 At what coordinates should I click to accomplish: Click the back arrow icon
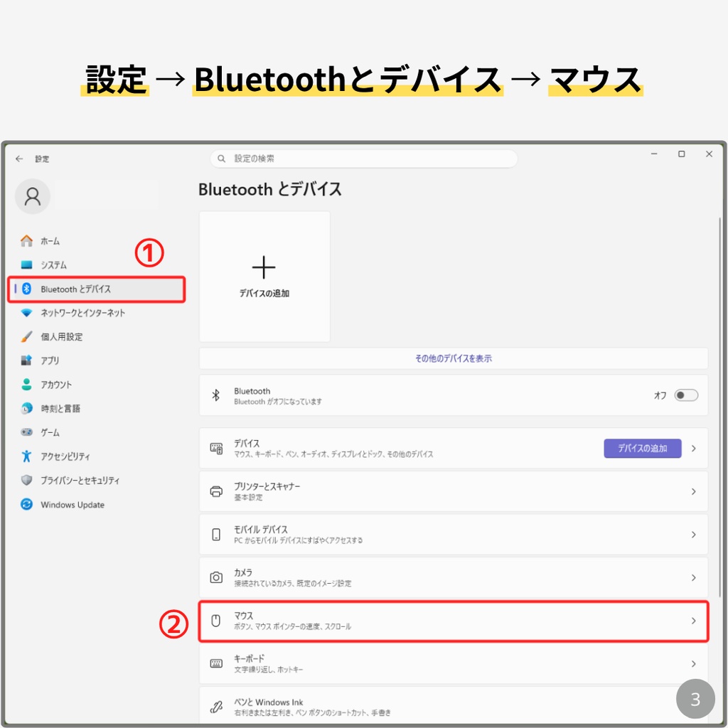click(x=19, y=159)
